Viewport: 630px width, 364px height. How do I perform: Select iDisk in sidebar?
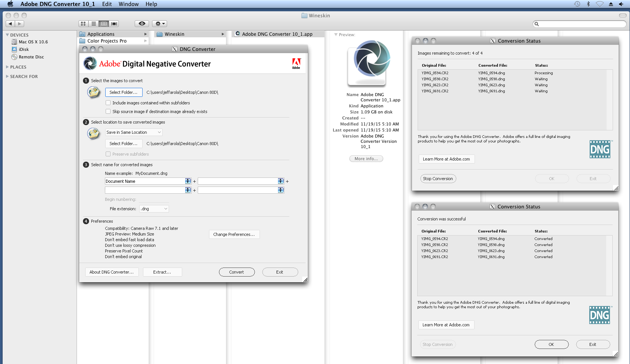tap(20, 49)
